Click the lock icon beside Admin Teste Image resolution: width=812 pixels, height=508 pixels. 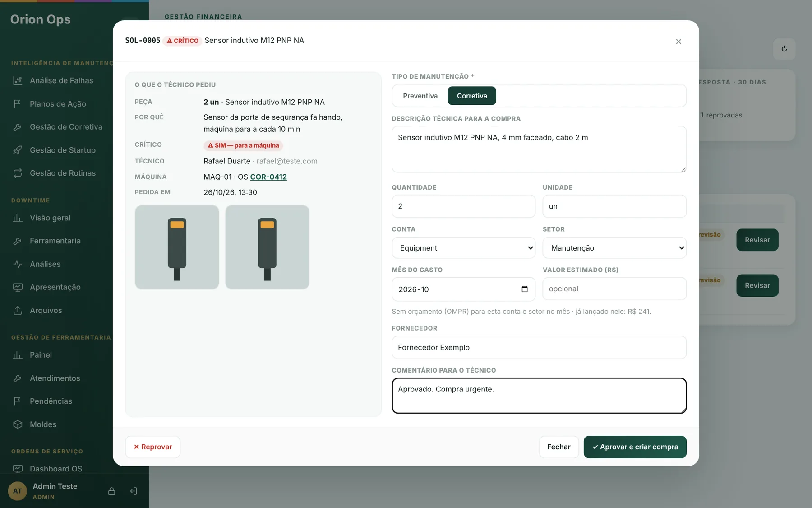coord(111,491)
